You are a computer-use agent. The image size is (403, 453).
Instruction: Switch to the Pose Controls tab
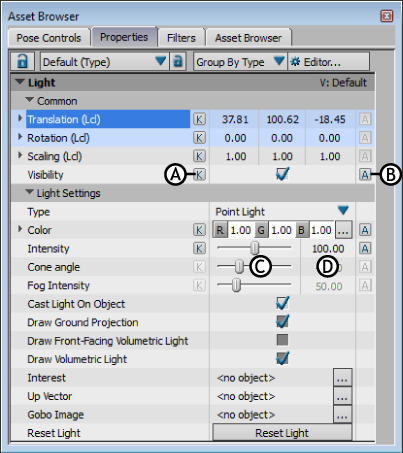[x=49, y=38]
